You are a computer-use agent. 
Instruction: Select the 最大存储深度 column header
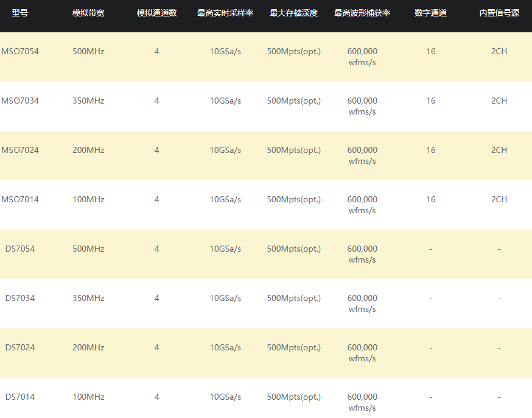(293, 13)
